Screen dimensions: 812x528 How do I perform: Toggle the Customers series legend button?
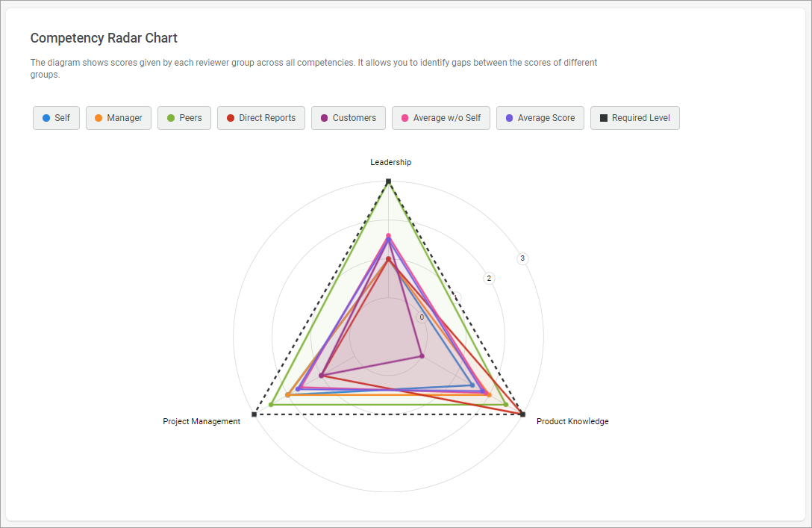349,118
